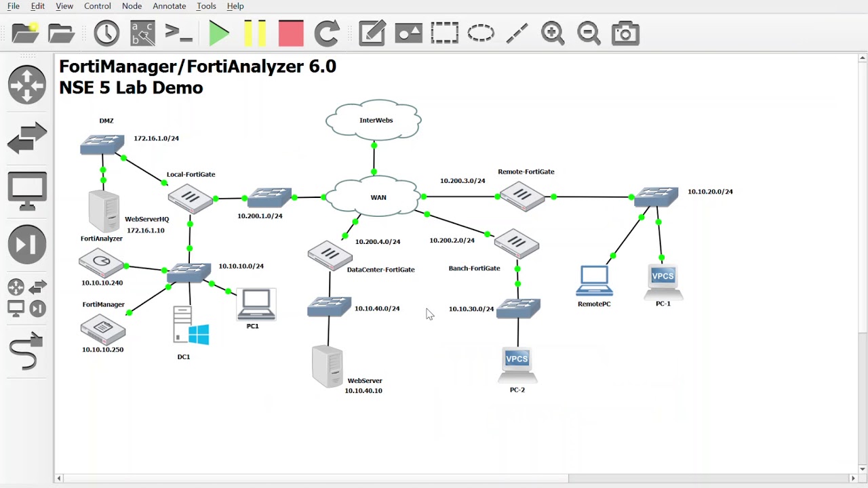Click the vertical scrollbar down arrow

[x=863, y=468]
